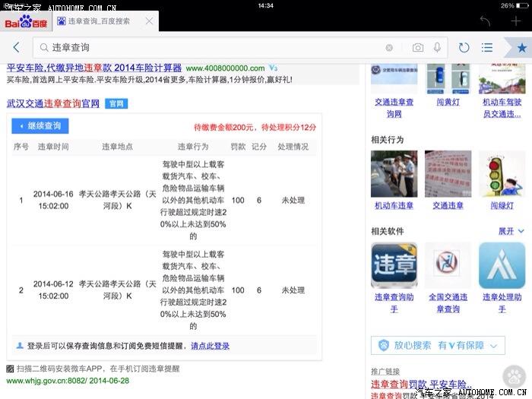Image resolution: width=532 pixels, height=399 pixels.
Task: Click the 交通违章查询网 link
Action: pos(394,108)
